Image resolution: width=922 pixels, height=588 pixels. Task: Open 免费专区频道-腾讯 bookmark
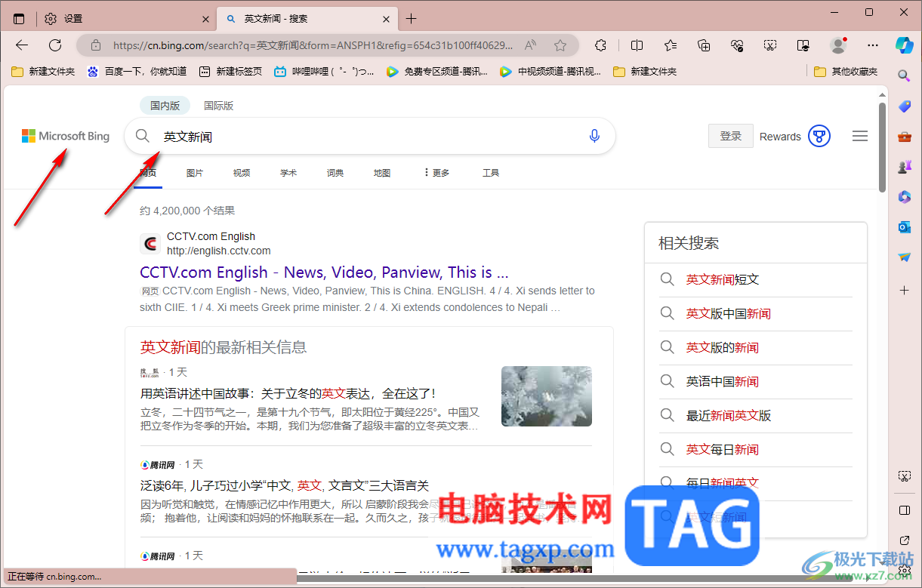(x=437, y=72)
